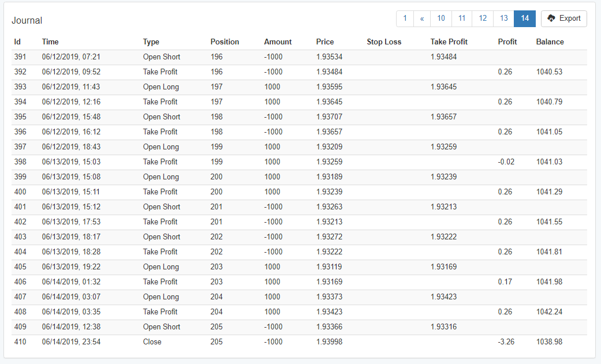The height and width of the screenshot is (364, 601).
Task: Click price 1.93213 in row 402
Action: coord(329,222)
